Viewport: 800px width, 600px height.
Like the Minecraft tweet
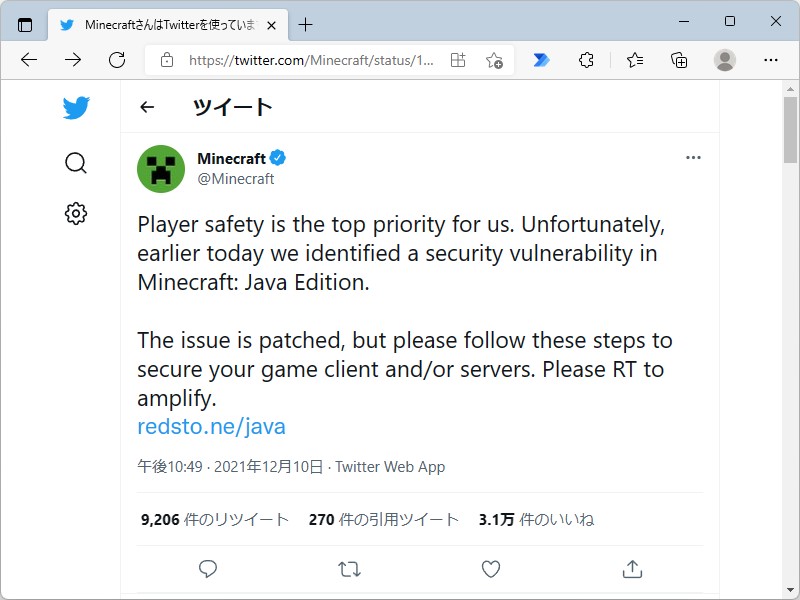click(490, 568)
